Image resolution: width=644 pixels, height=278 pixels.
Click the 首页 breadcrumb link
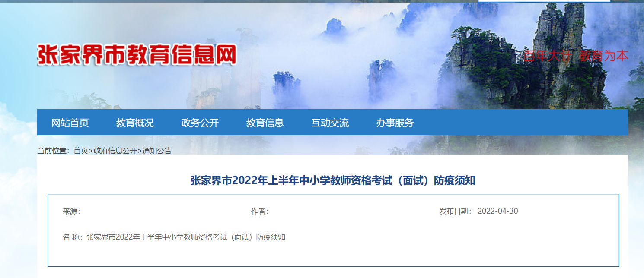coord(81,151)
